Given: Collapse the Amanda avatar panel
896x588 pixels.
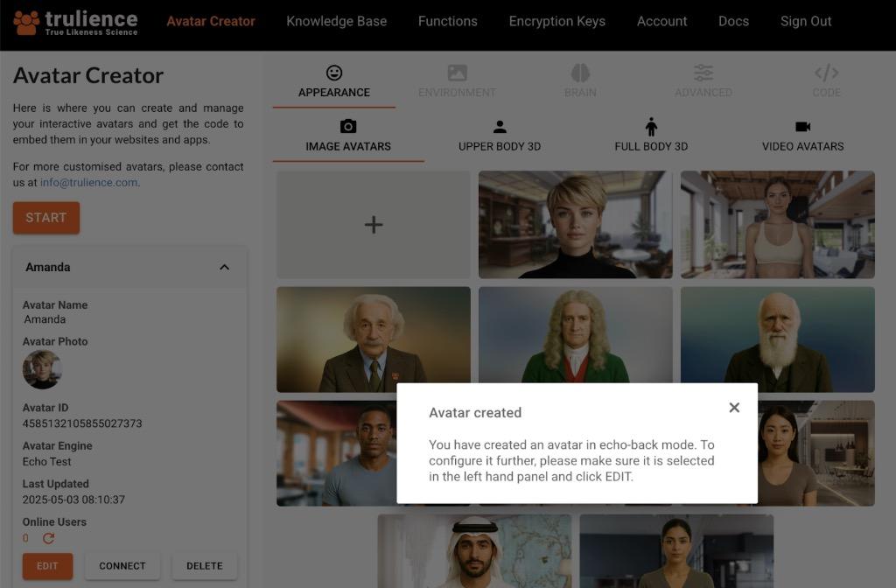Looking at the screenshot, I should point(224,267).
